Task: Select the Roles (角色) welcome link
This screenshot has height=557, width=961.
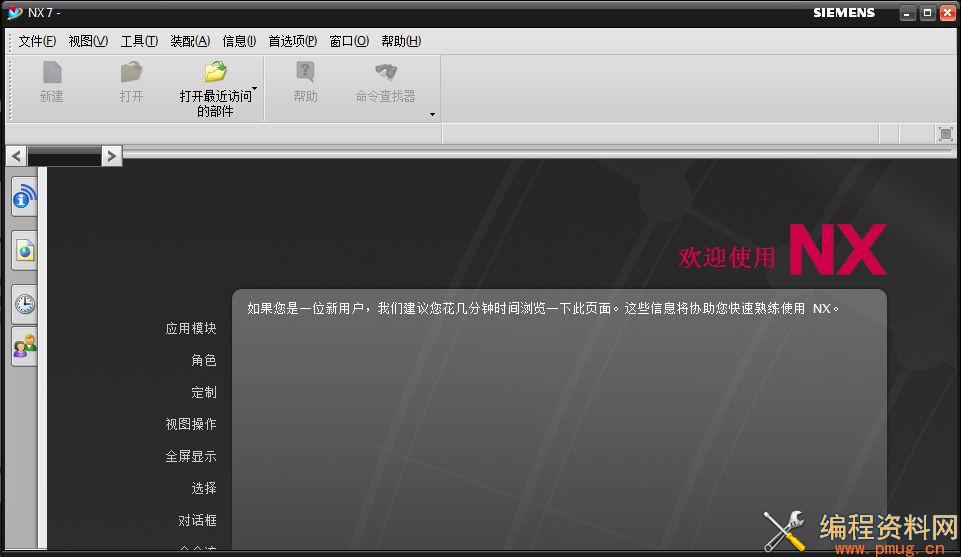Action: 203,360
